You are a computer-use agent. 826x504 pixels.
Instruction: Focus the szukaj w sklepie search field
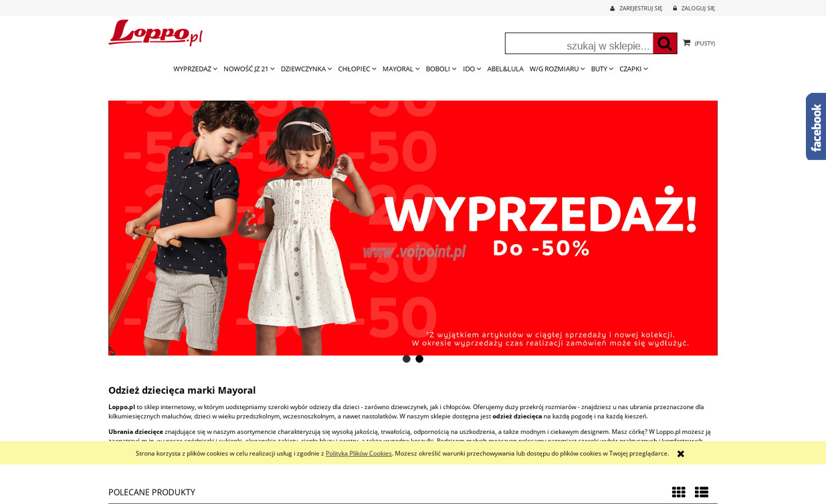coord(579,43)
